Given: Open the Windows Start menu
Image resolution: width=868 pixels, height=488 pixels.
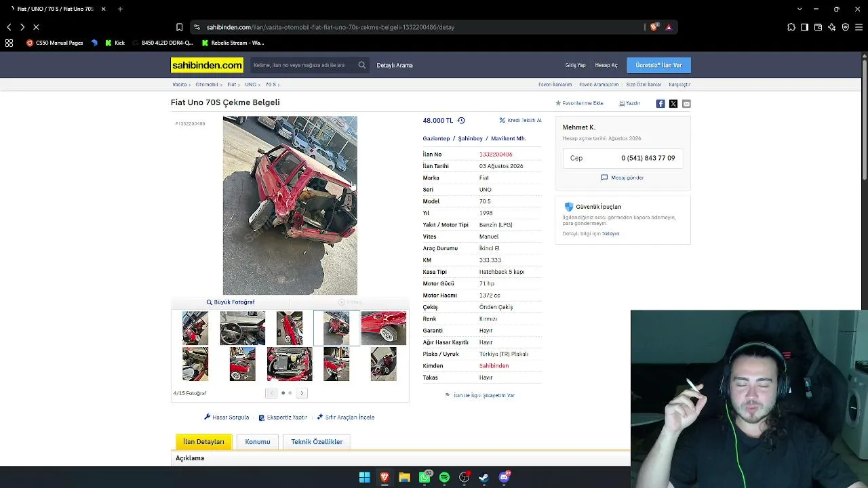Looking at the screenshot, I should tap(365, 477).
